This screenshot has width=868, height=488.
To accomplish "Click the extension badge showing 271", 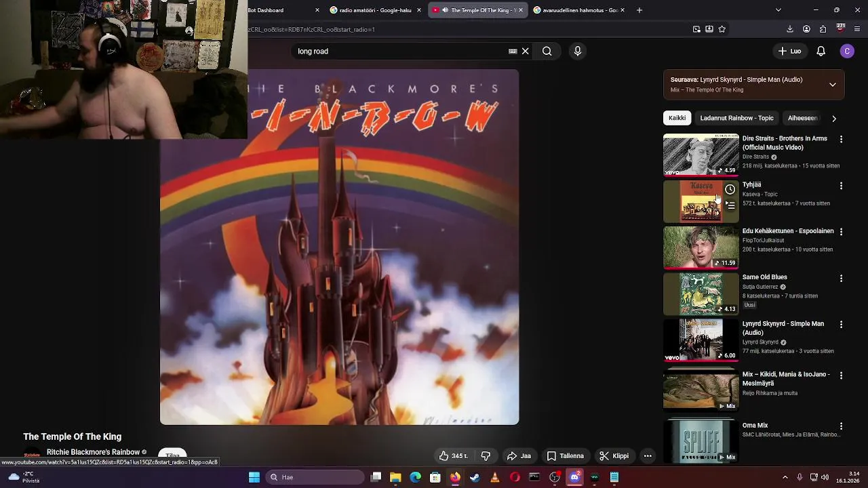I will 840,28.
